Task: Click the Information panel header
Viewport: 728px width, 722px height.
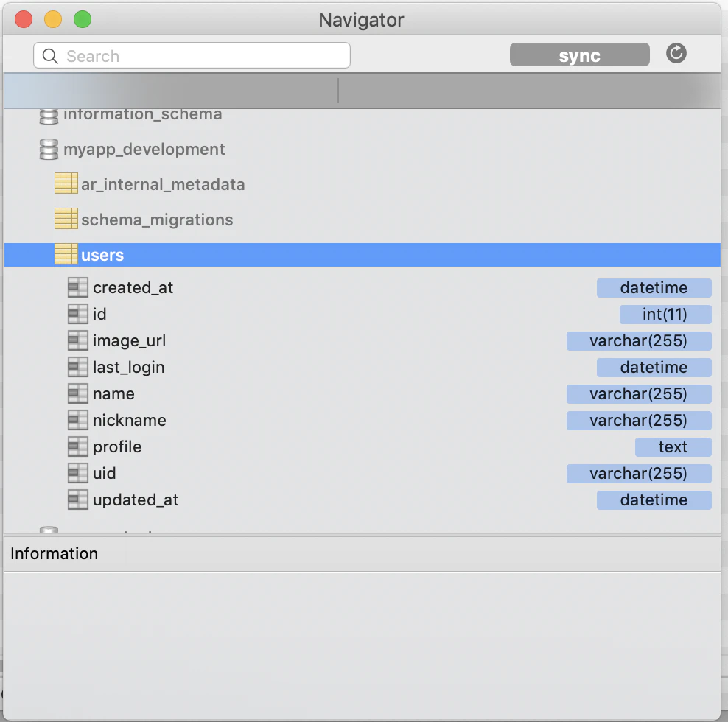Action: (x=362, y=553)
